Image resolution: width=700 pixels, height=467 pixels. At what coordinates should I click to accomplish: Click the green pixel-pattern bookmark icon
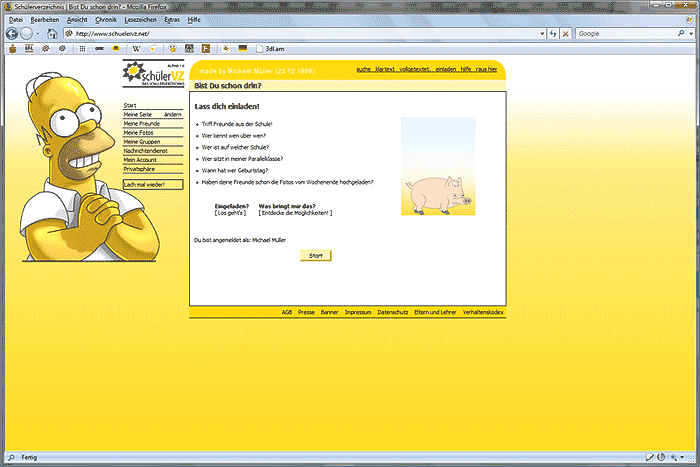[189, 49]
